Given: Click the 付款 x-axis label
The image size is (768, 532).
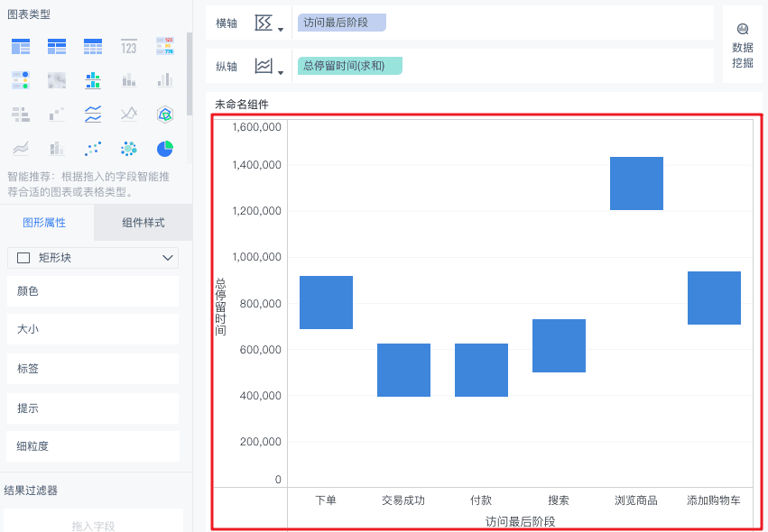Looking at the screenshot, I should (481, 500).
